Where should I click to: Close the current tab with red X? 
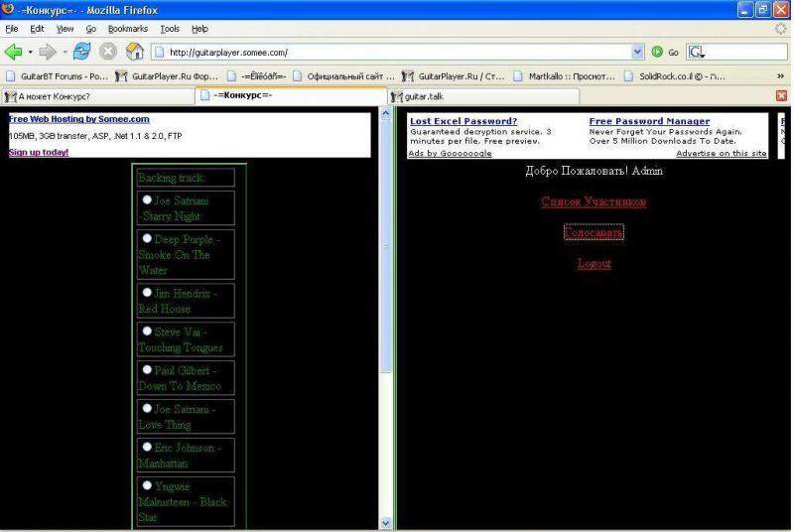click(781, 96)
